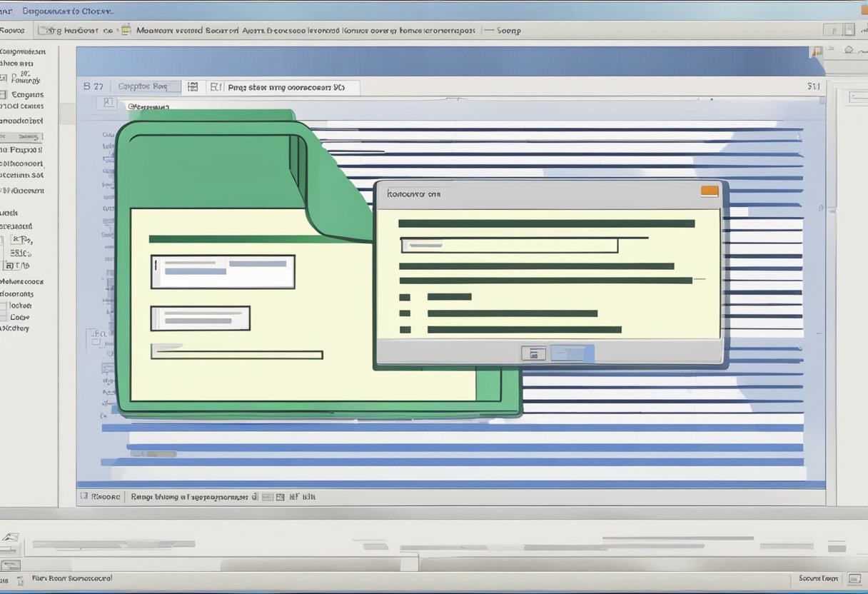Click the small icon left of Rnooac in status bar

(x=84, y=496)
